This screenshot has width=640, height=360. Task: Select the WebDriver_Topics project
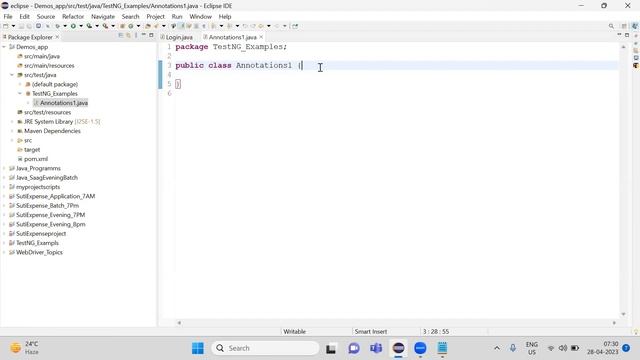(x=39, y=252)
